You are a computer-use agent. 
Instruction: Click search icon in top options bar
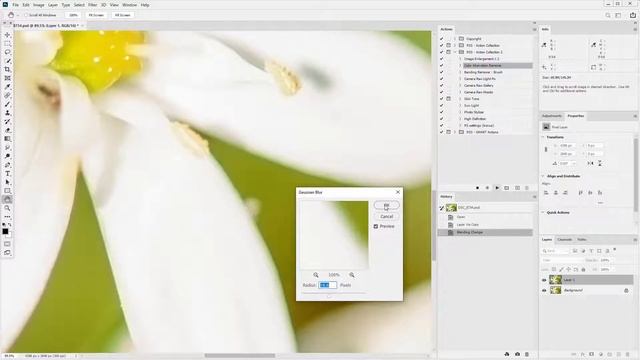pyautogui.click(x=608, y=15)
